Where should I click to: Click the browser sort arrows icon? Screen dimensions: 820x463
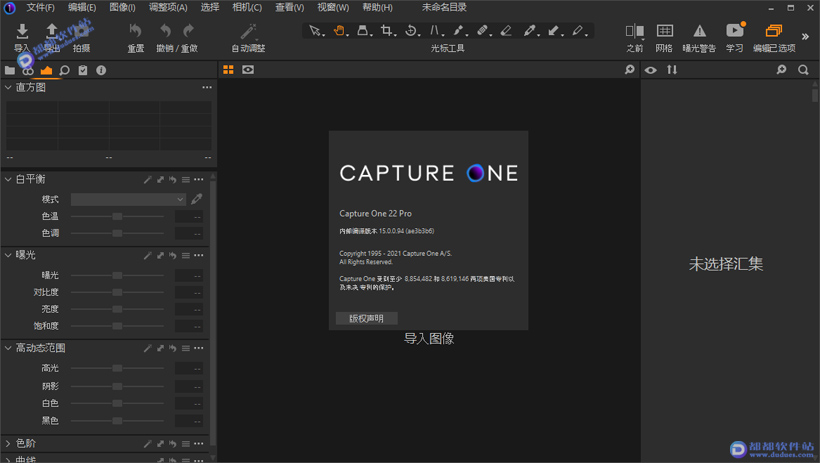point(672,70)
